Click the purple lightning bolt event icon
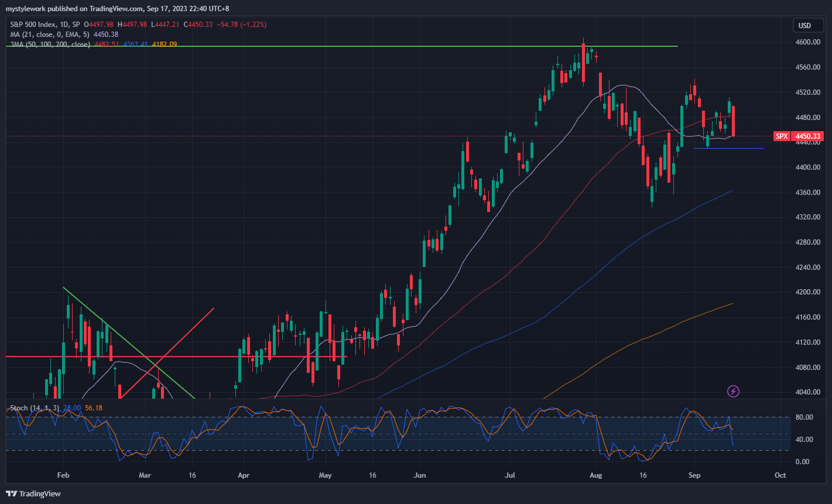 point(732,391)
